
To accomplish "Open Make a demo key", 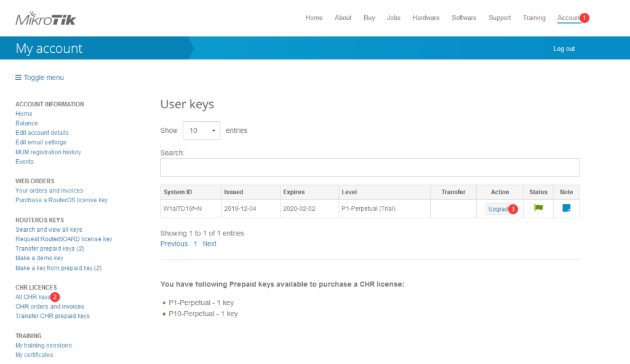I will pyautogui.click(x=39, y=258).
